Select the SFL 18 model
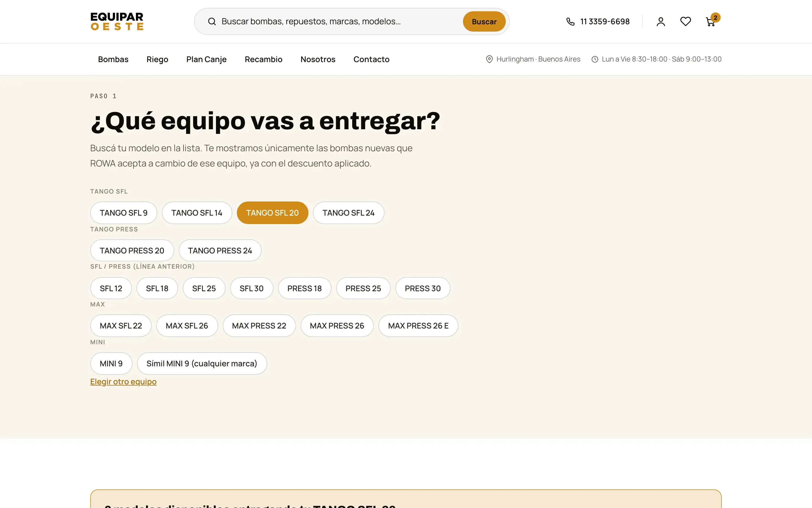This screenshot has height=508, width=812. click(x=157, y=288)
